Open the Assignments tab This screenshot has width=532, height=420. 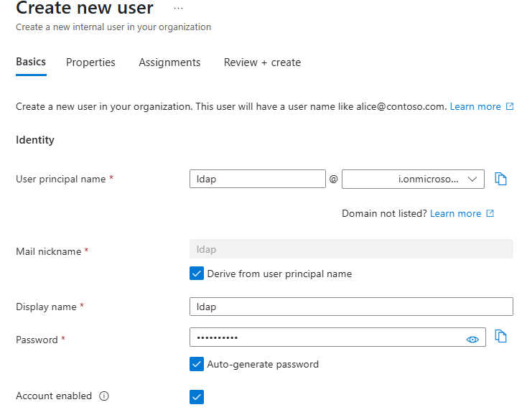pyautogui.click(x=169, y=62)
